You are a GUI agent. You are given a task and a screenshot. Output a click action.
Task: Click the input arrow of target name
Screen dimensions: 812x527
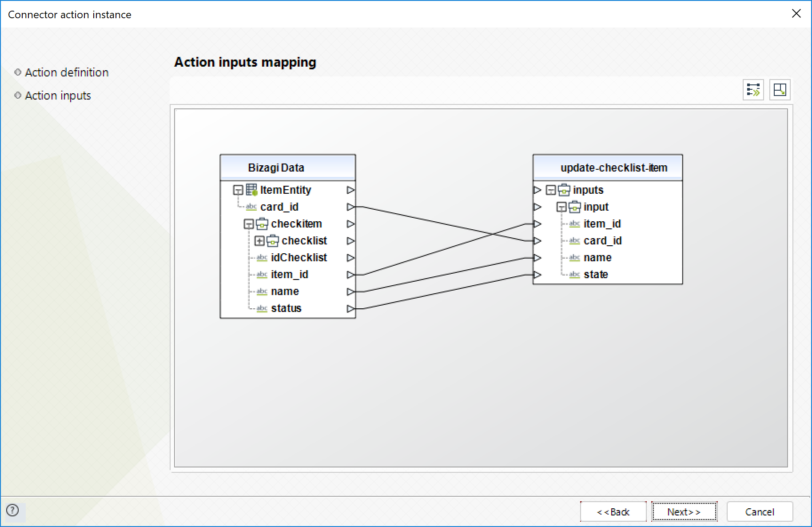tap(537, 258)
